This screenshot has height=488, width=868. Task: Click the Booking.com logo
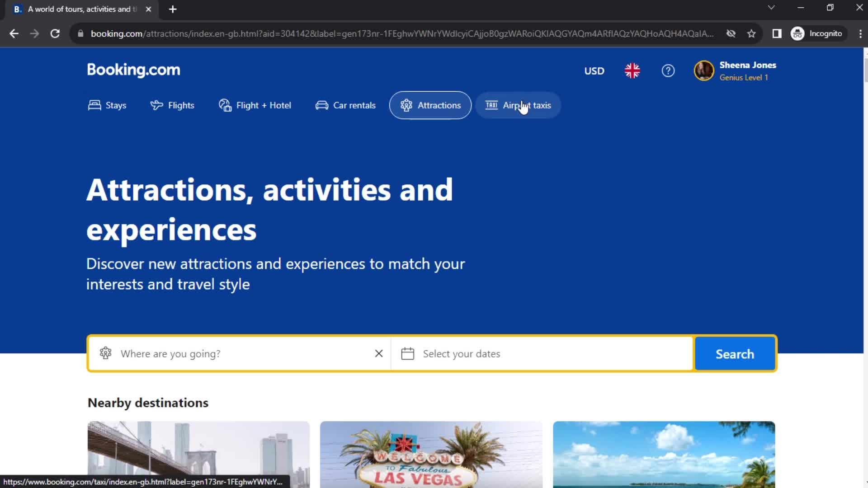133,70
